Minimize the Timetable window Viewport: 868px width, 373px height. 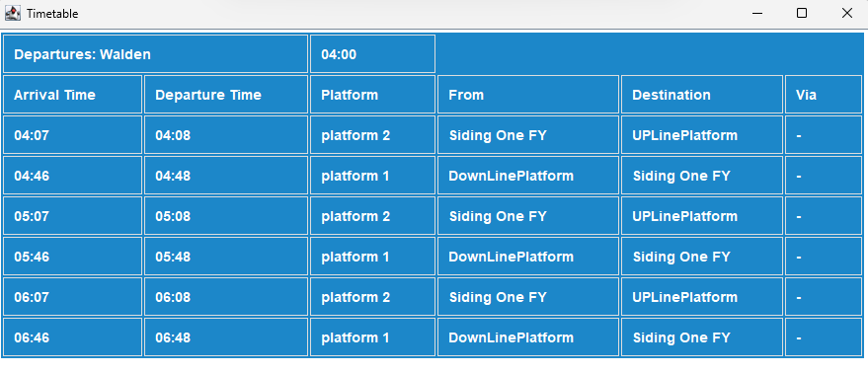756,13
